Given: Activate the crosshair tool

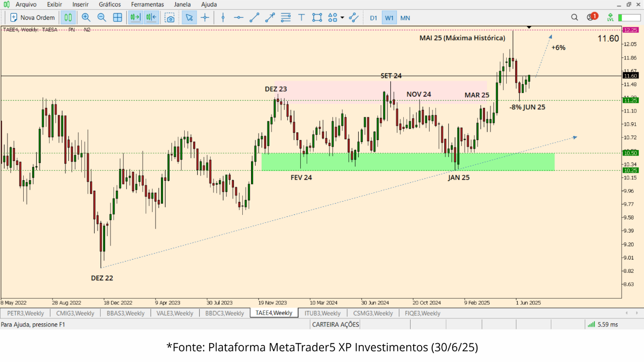Looking at the screenshot, I should (205, 18).
